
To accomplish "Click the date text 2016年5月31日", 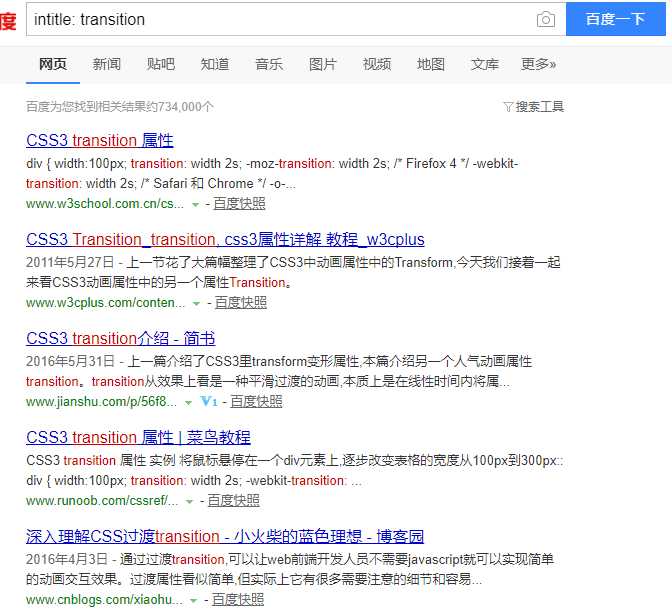I will [70, 361].
